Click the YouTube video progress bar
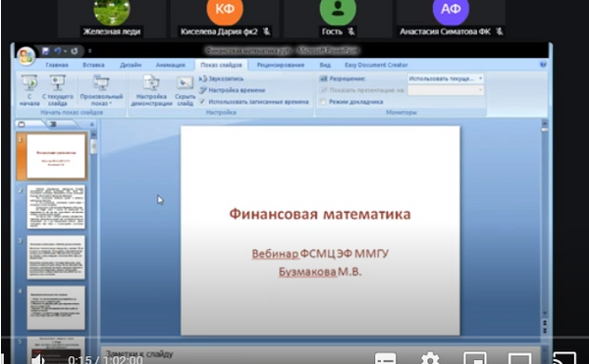The width and height of the screenshot is (589, 364). tap(294, 338)
